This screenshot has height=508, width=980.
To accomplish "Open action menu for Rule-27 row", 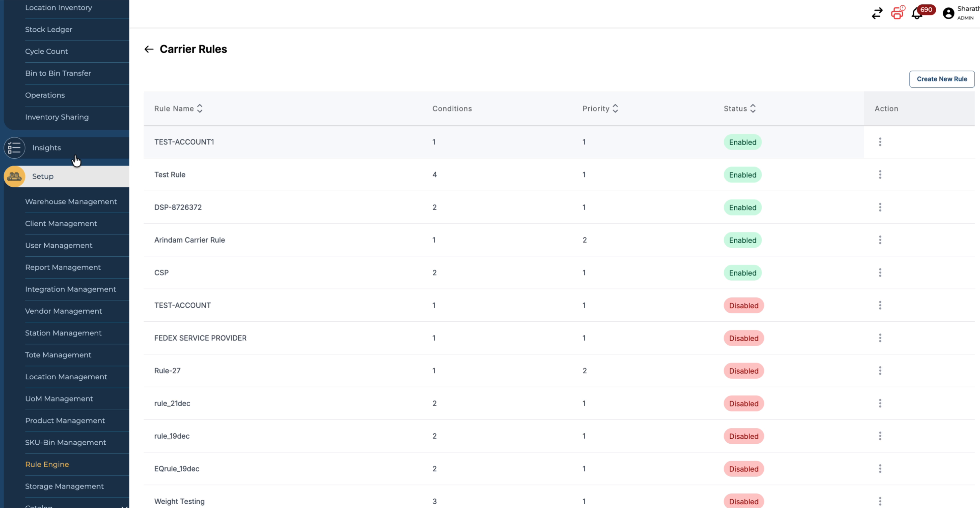I will click(880, 371).
